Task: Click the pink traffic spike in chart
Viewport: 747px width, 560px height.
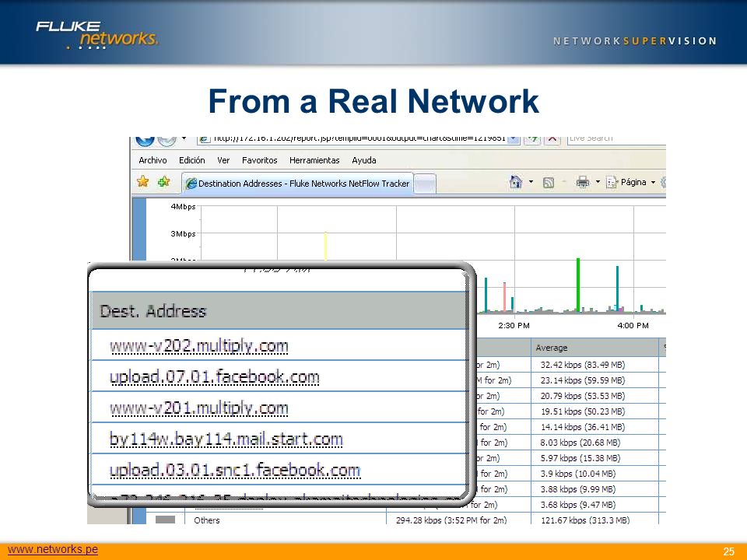Action: tap(504, 297)
